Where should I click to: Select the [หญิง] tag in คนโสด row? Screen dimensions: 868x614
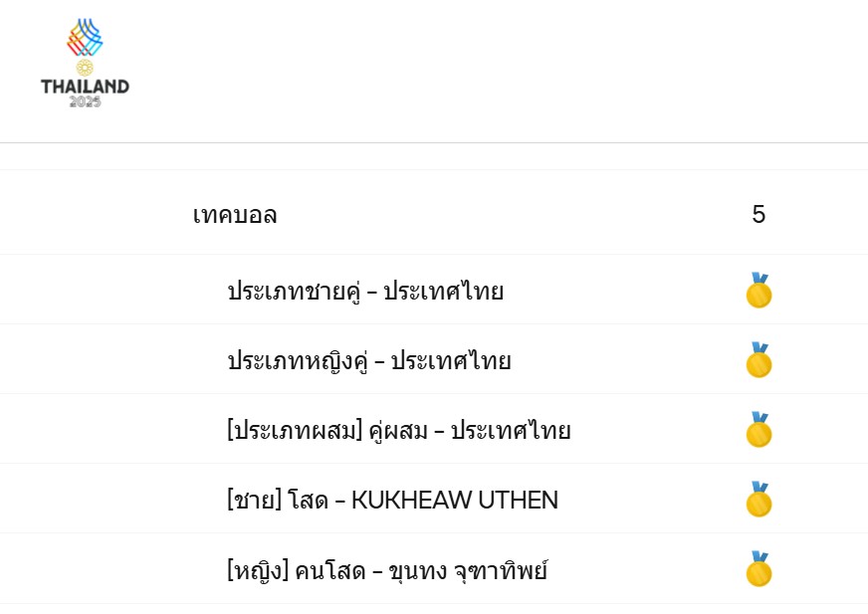click(258, 570)
